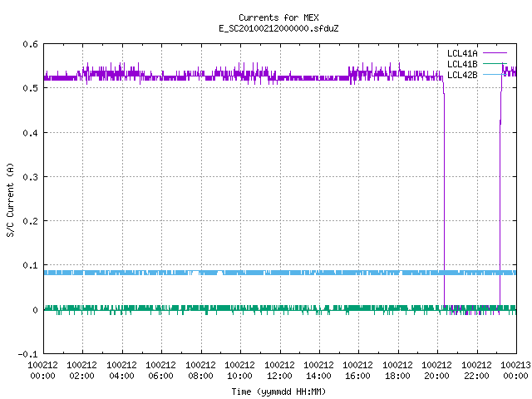Click the y-axis tick value 0.6

(x=30, y=44)
